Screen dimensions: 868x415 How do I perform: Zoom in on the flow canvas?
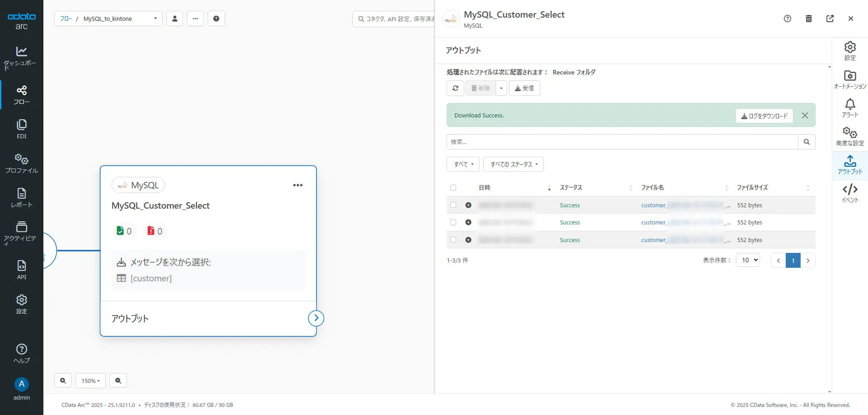click(63, 381)
